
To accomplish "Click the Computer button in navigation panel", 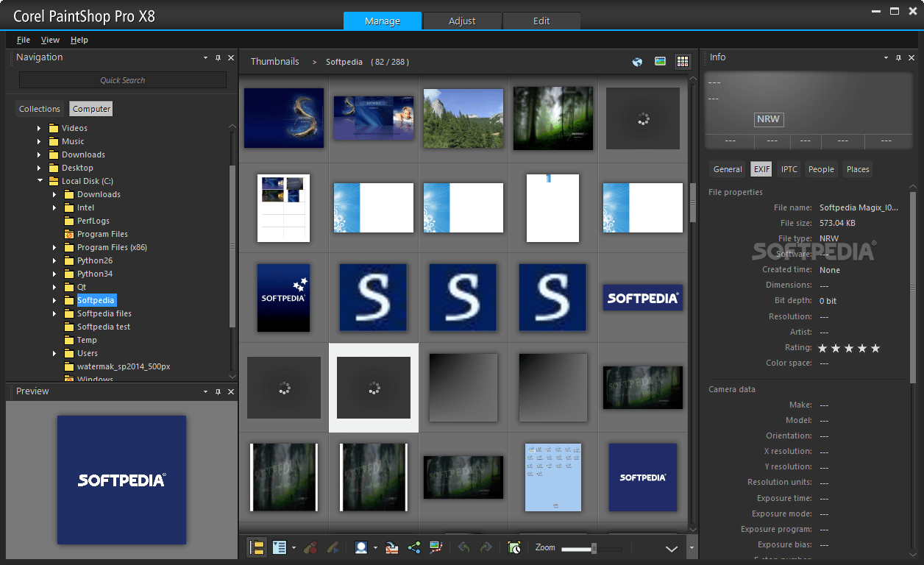I will click(90, 108).
